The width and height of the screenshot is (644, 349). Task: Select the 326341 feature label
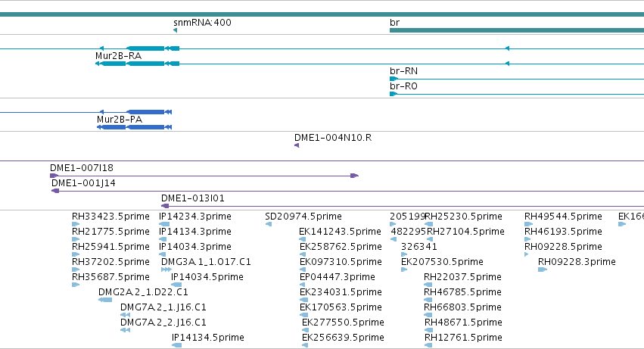tap(419, 247)
